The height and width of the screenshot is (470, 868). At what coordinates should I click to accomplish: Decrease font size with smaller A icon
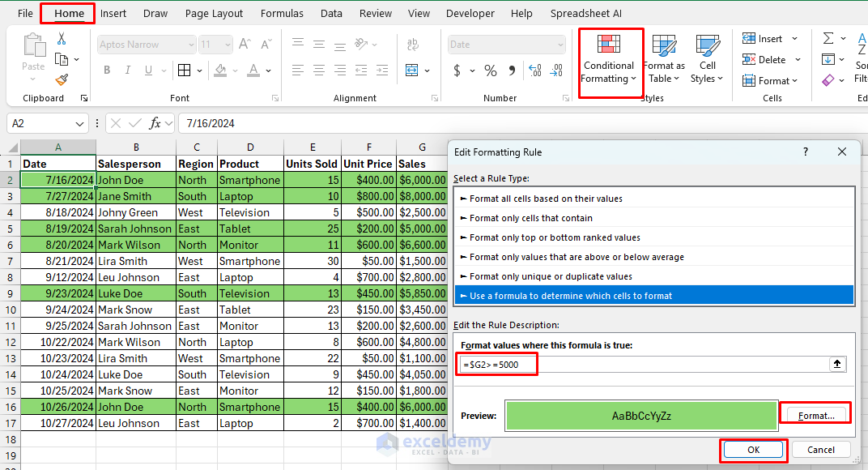(x=266, y=45)
